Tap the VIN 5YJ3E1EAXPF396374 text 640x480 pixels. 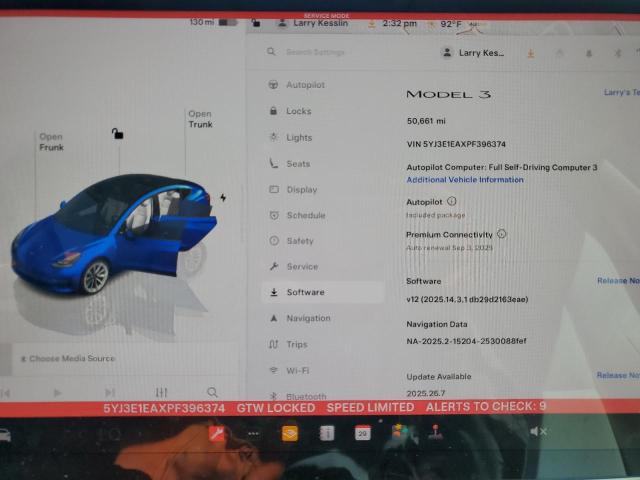[x=456, y=144]
